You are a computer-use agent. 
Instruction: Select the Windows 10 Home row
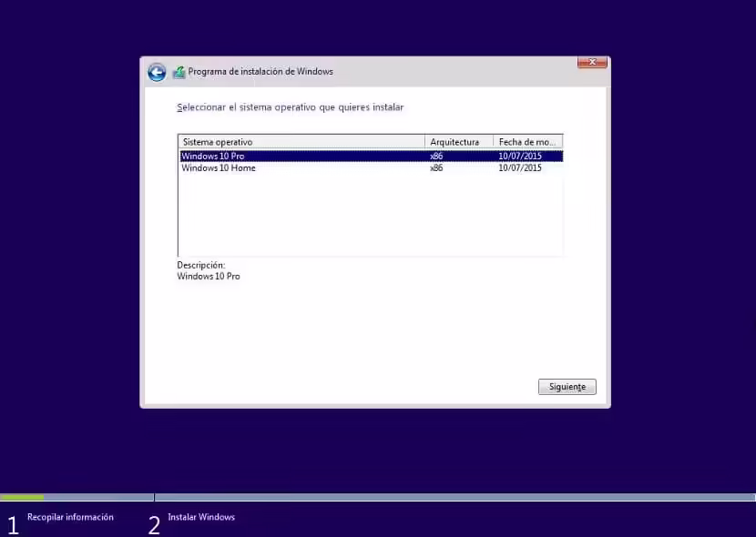(372, 168)
